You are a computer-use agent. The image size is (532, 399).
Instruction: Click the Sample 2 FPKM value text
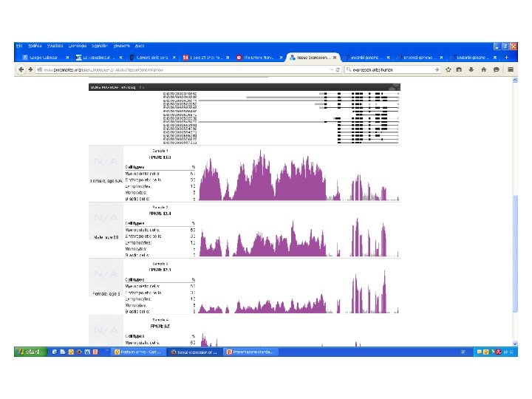(160, 214)
